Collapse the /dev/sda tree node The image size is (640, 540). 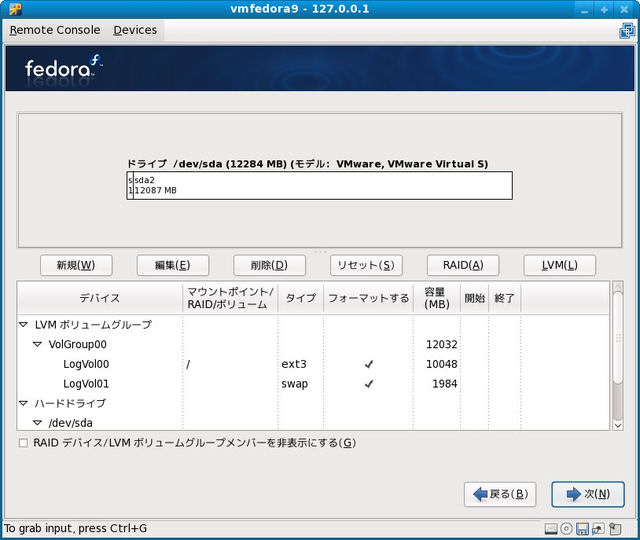37,423
